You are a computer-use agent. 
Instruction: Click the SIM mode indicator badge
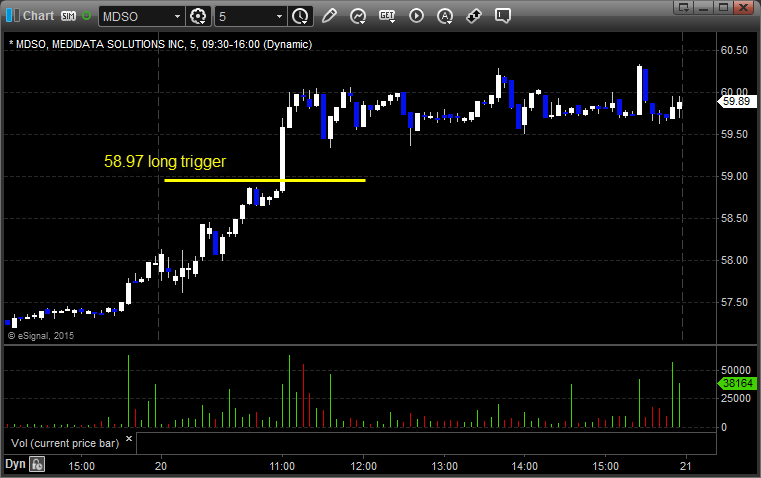[68, 16]
